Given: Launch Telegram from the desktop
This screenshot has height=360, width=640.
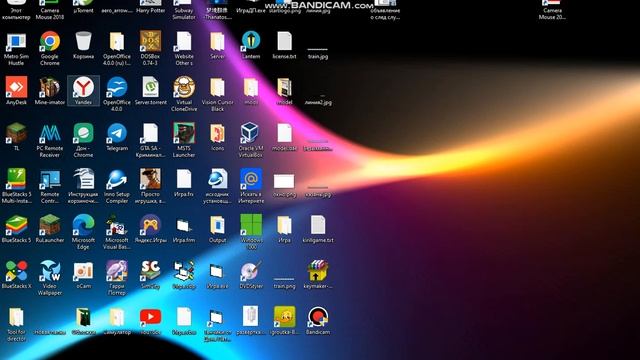Looking at the screenshot, I should click(x=117, y=137).
